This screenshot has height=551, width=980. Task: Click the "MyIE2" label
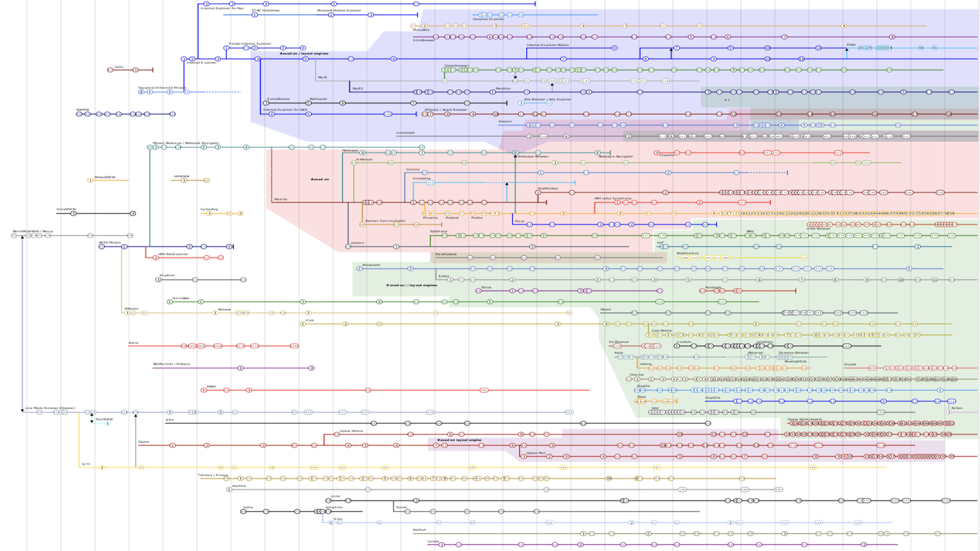pyautogui.click(x=358, y=89)
